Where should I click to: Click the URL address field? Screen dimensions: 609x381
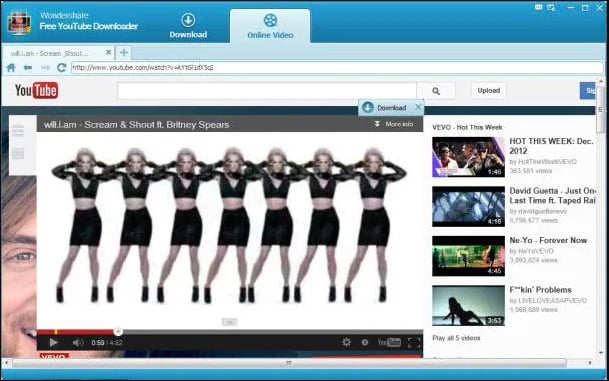tap(337, 68)
